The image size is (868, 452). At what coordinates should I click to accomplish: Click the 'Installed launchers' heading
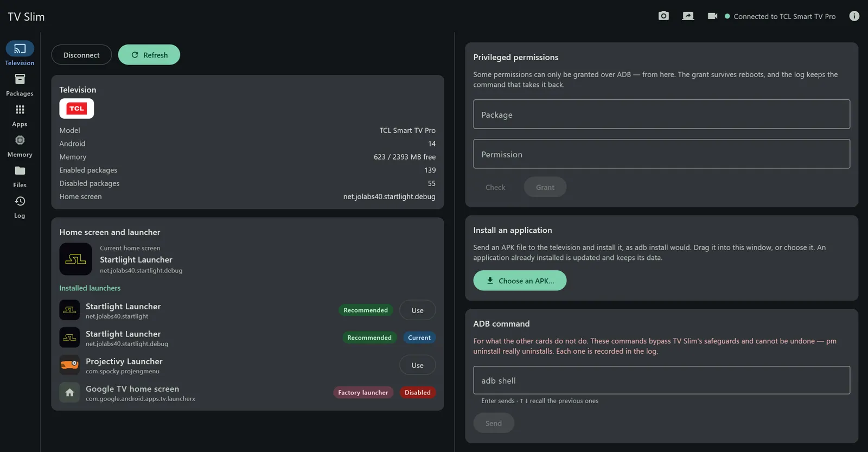[x=90, y=288]
